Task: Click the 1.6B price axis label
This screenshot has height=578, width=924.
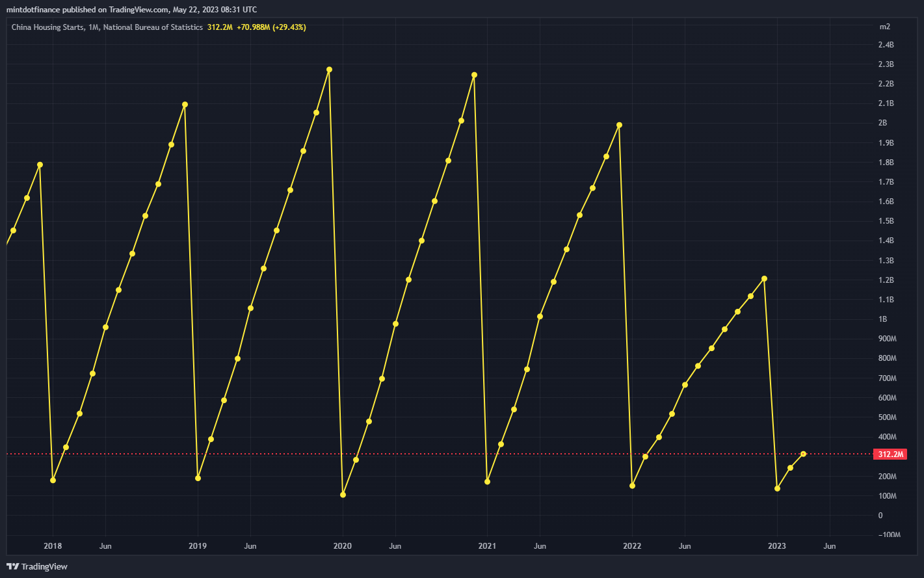Action: pos(886,202)
